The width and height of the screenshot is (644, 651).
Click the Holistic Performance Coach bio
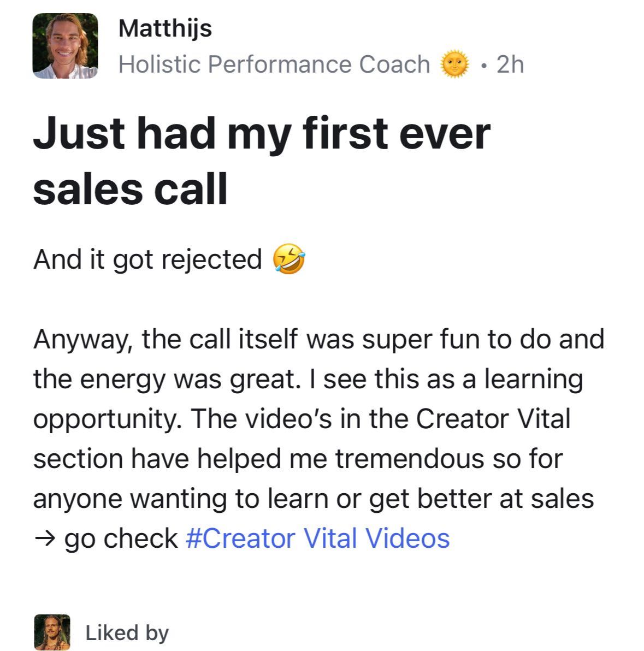pos(274,64)
